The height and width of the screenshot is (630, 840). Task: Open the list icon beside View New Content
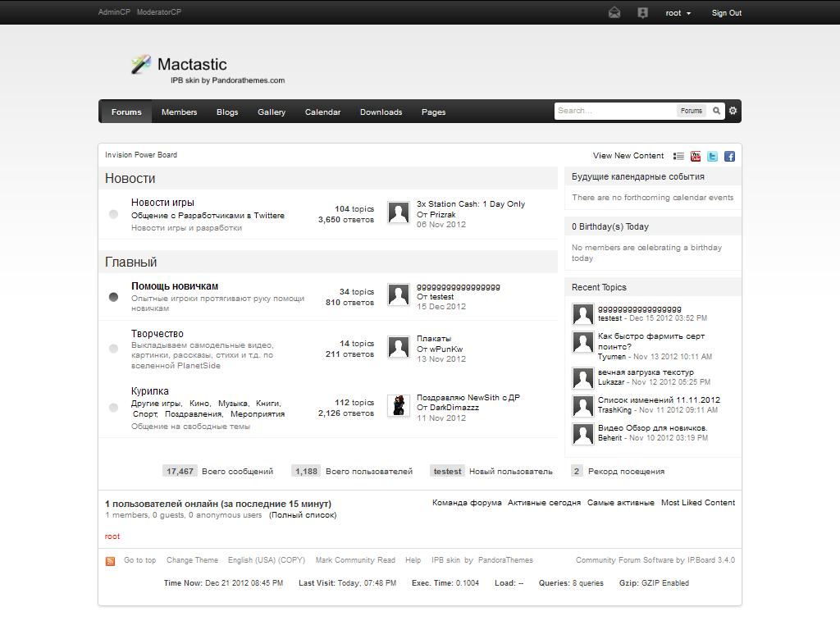[x=678, y=156]
